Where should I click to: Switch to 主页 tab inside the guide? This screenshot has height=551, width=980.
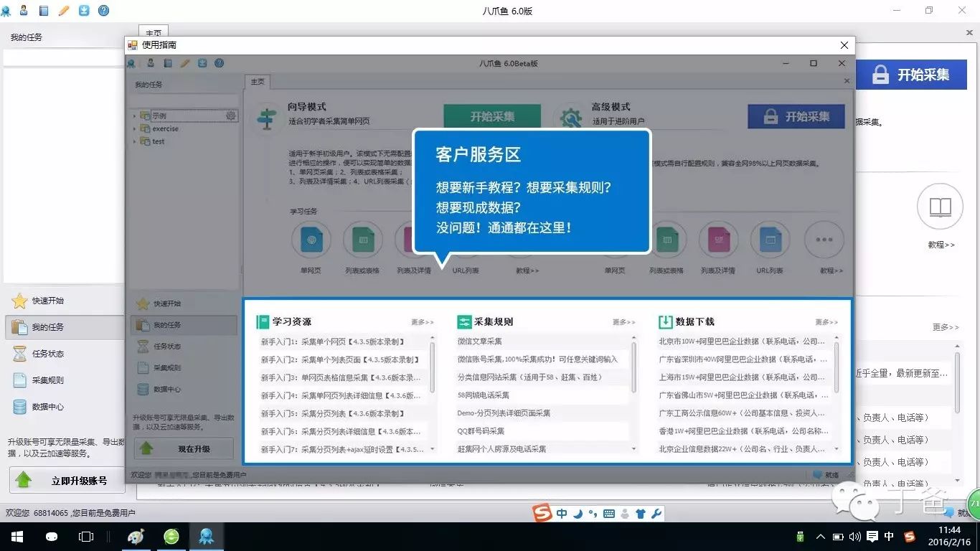[258, 82]
